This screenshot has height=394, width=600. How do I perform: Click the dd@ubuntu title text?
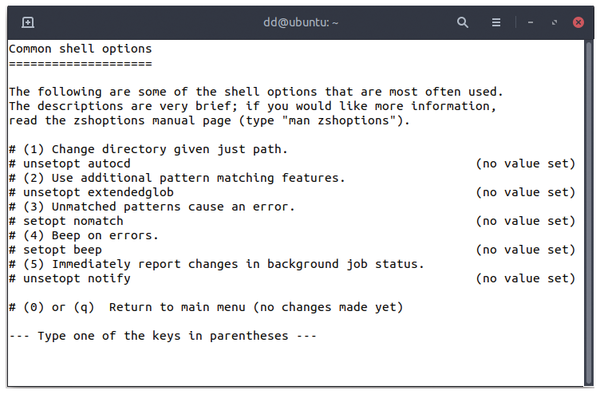pyautogui.click(x=300, y=23)
